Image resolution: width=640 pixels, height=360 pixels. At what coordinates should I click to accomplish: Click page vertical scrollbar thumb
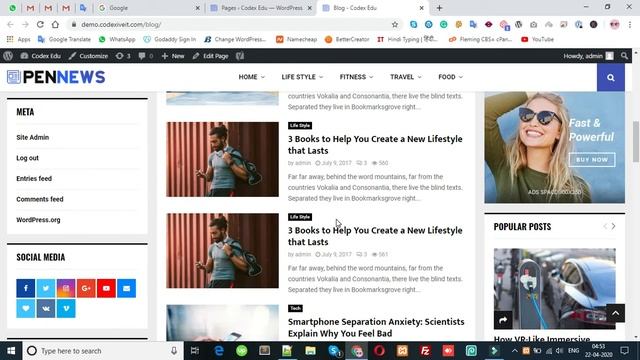coord(636,141)
